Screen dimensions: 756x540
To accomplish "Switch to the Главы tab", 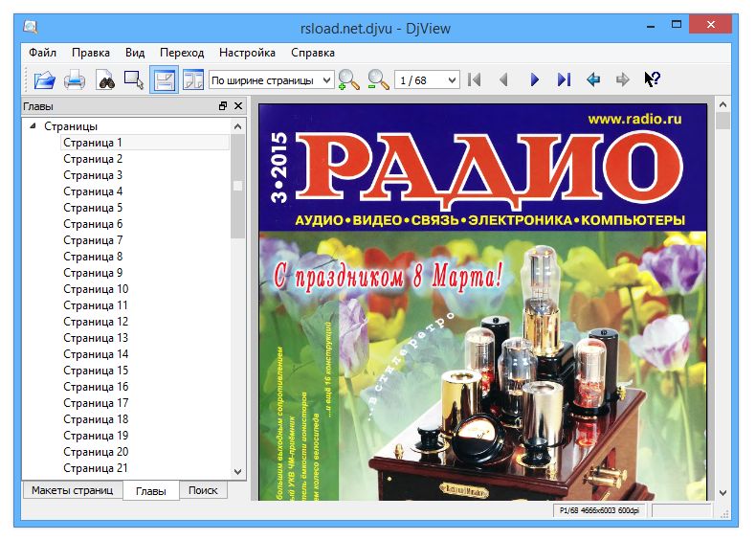I will point(151,491).
